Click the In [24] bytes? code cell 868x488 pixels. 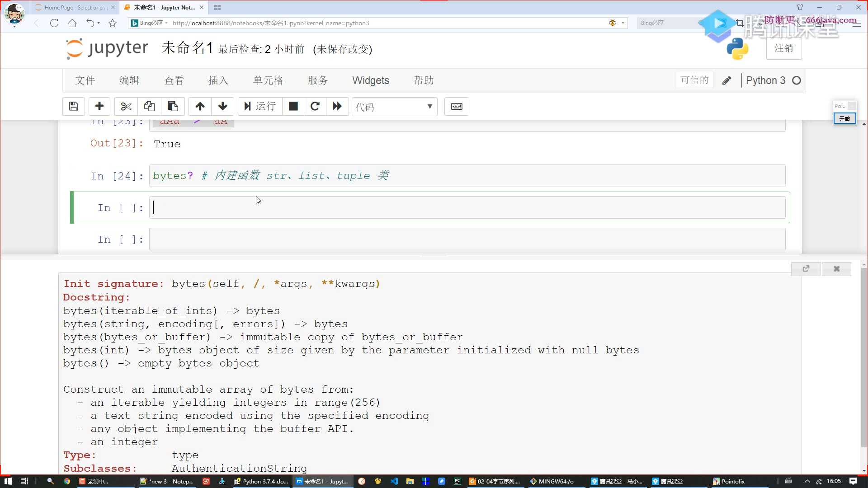pos(467,176)
